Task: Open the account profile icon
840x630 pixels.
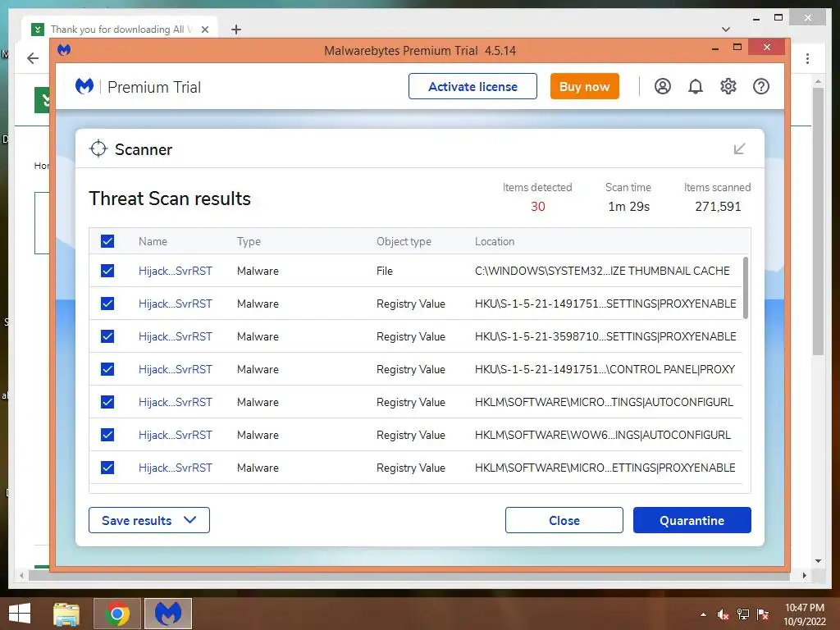Action: click(663, 86)
